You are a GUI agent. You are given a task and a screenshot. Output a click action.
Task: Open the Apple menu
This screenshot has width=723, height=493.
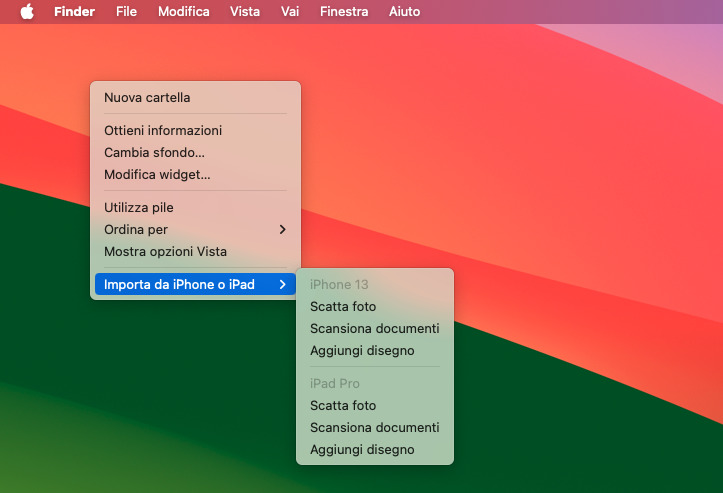27,12
